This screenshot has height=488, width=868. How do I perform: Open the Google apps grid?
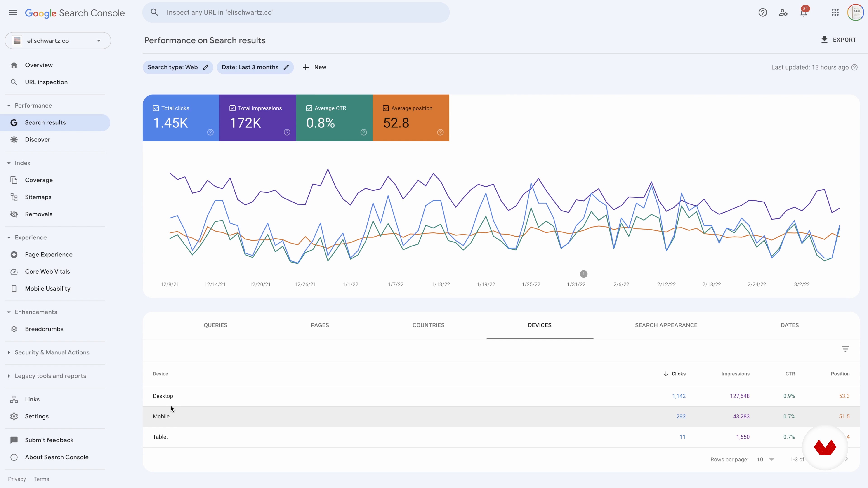tap(835, 12)
